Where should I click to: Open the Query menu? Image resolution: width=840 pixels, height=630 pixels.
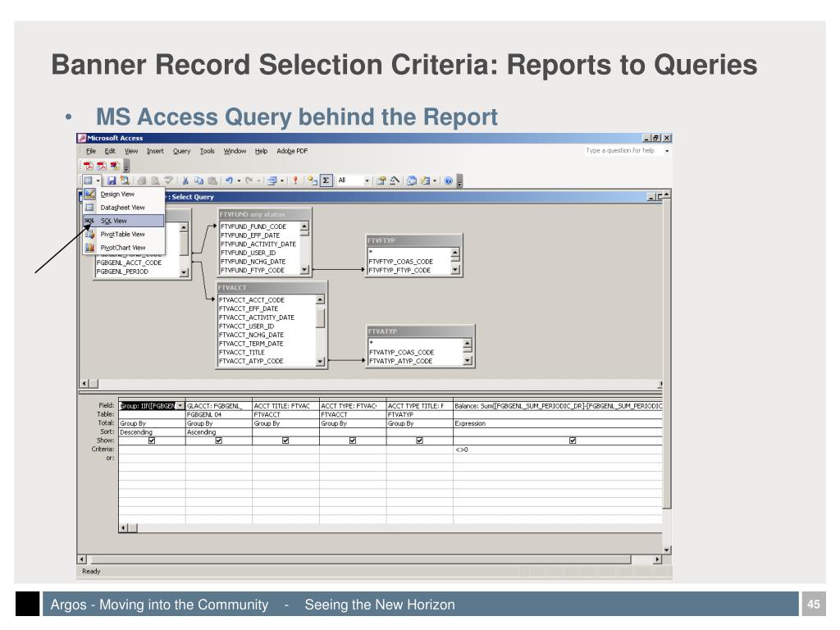coord(181,151)
